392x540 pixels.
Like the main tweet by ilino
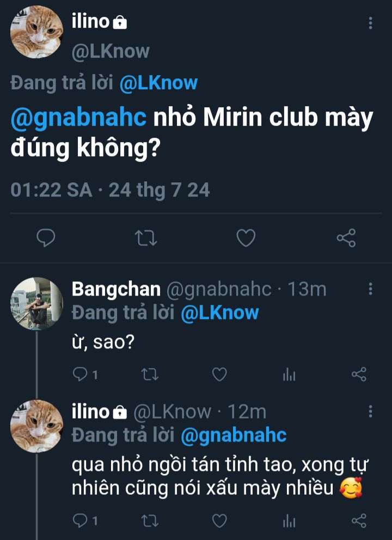[x=246, y=238]
